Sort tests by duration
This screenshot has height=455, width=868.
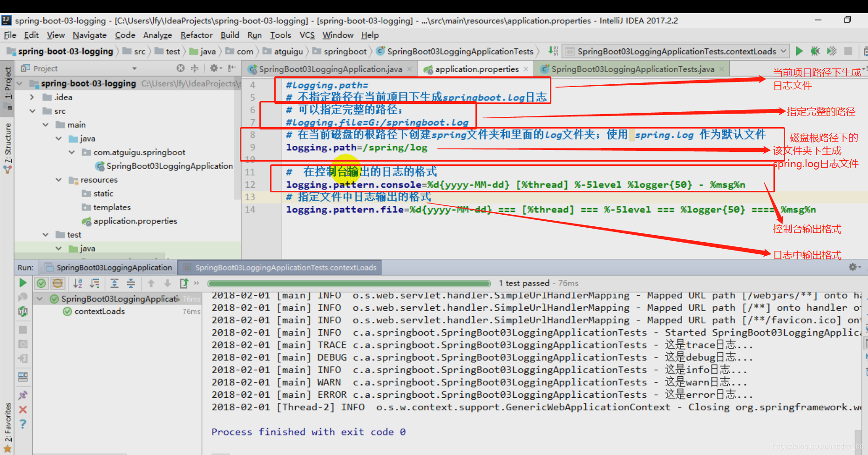95,283
